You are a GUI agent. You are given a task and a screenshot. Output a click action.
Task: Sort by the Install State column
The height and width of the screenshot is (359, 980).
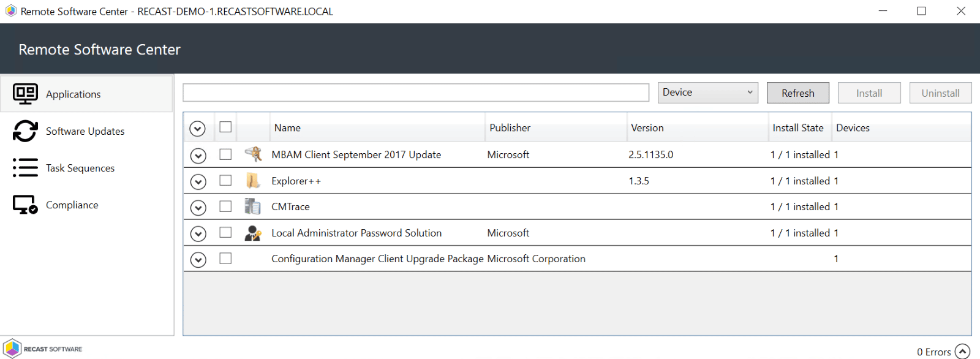pos(799,127)
